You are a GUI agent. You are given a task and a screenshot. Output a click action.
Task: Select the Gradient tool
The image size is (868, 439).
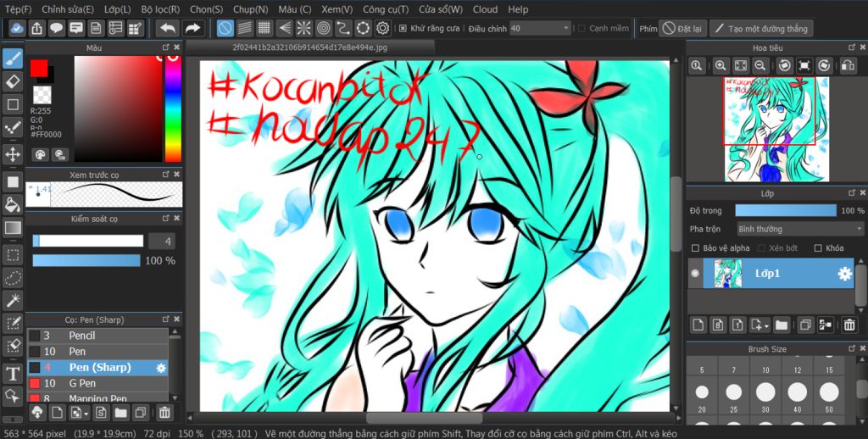coord(12,227)
